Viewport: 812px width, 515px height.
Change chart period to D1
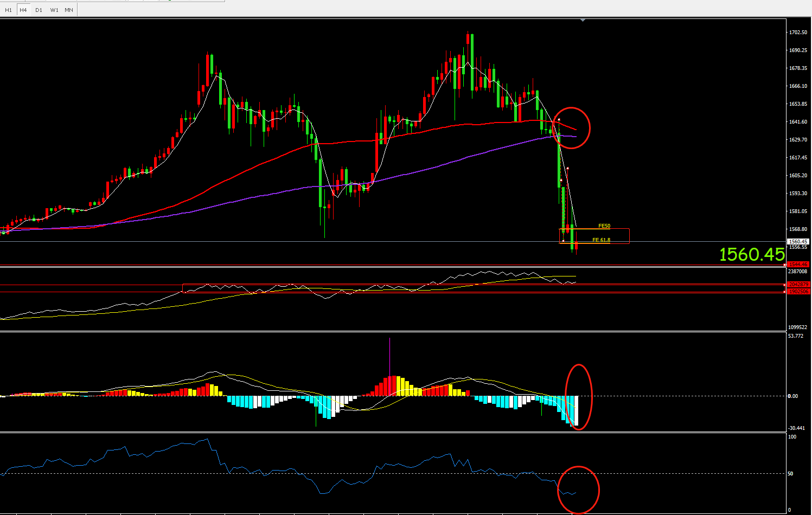39,10
